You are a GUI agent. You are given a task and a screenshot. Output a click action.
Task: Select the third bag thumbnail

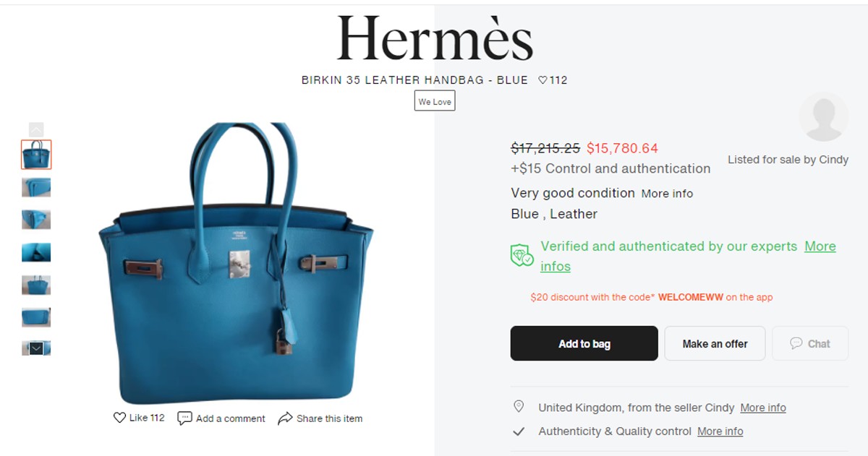tap(36, 220)
